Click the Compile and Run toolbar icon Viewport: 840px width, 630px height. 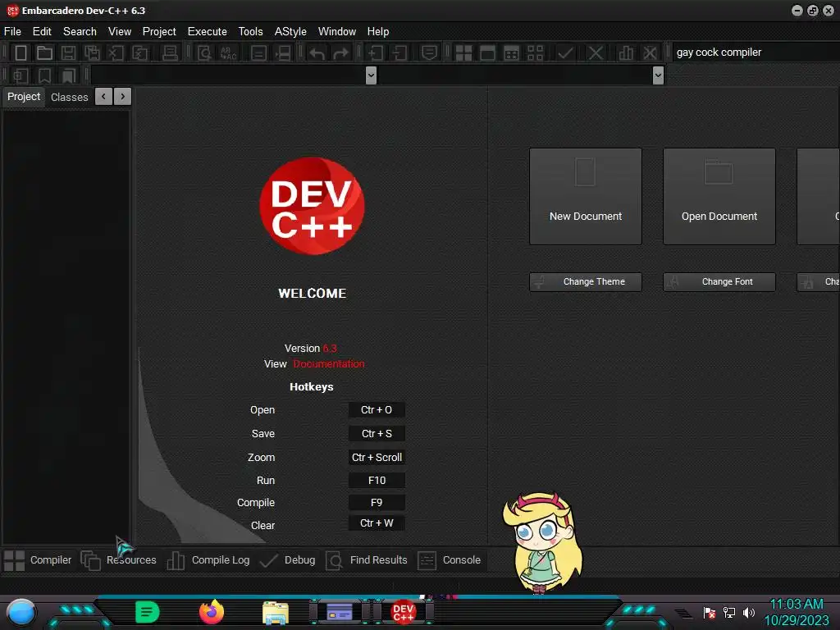click(x=512, y=52)
